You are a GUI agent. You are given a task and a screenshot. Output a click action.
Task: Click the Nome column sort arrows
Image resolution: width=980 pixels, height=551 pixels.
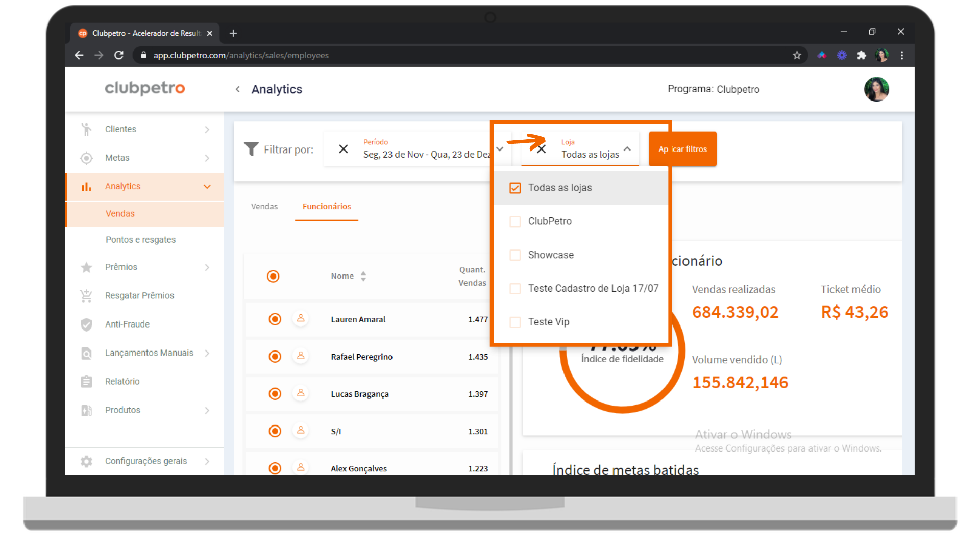tap(363, 276)
